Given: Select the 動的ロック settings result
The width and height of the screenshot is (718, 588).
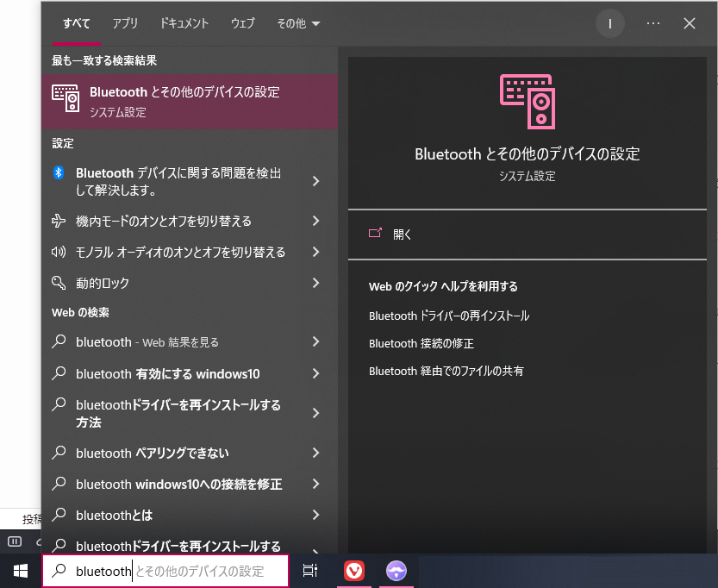Looking at the screenshot, I should 103,283.
